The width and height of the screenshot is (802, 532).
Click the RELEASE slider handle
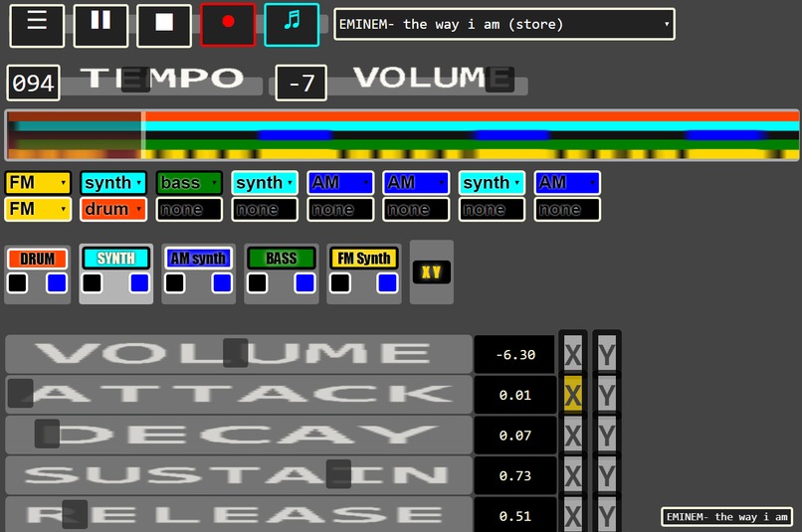[75, 514]
